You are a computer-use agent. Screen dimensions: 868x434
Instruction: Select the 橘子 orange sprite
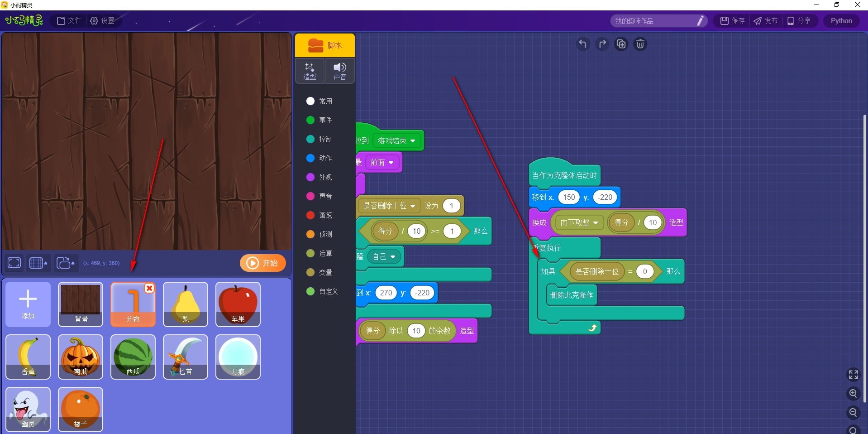click(81, 410)
